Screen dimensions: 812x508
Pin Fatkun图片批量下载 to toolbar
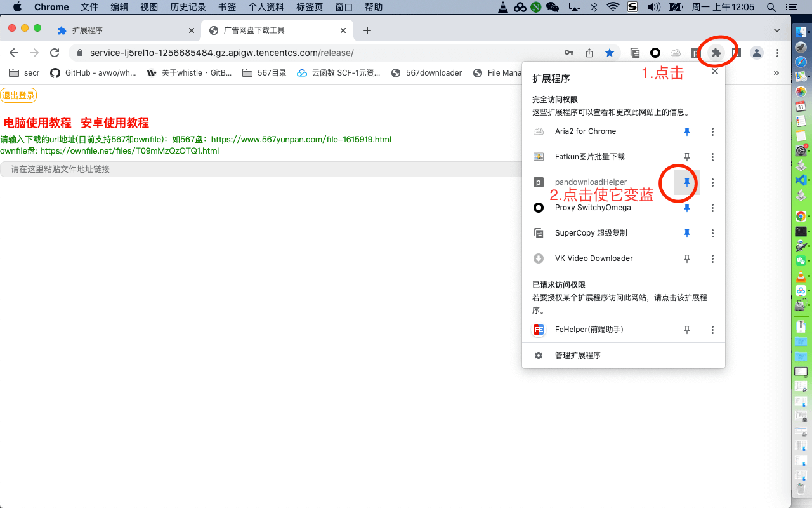[x=686, y=157]
